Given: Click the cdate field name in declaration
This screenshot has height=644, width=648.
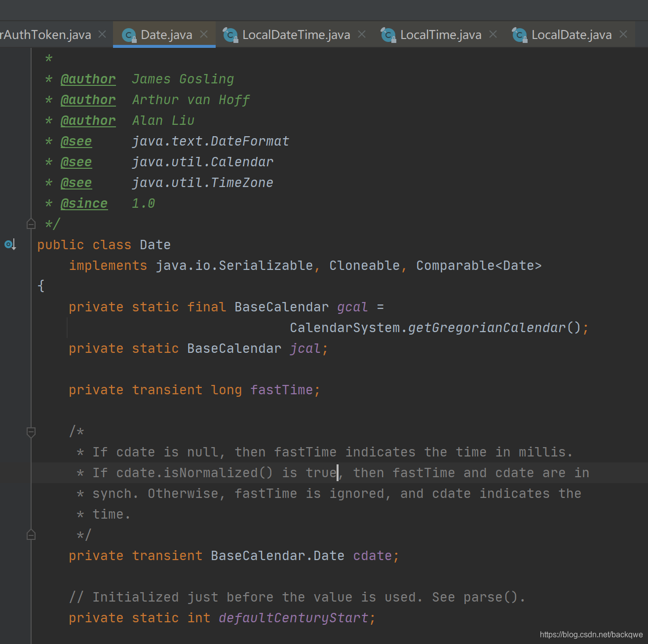Looking at the screenshot, I should coord(373,556).
